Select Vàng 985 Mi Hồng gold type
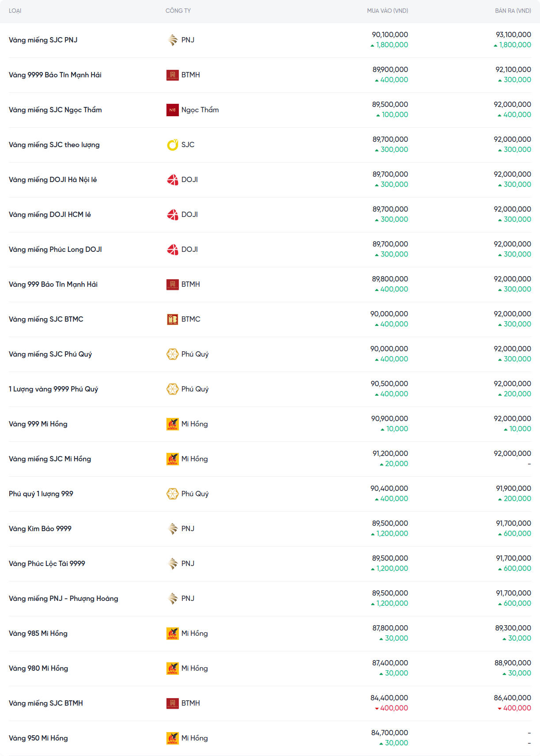Viewport: 540px width, 756px height. 38,634
